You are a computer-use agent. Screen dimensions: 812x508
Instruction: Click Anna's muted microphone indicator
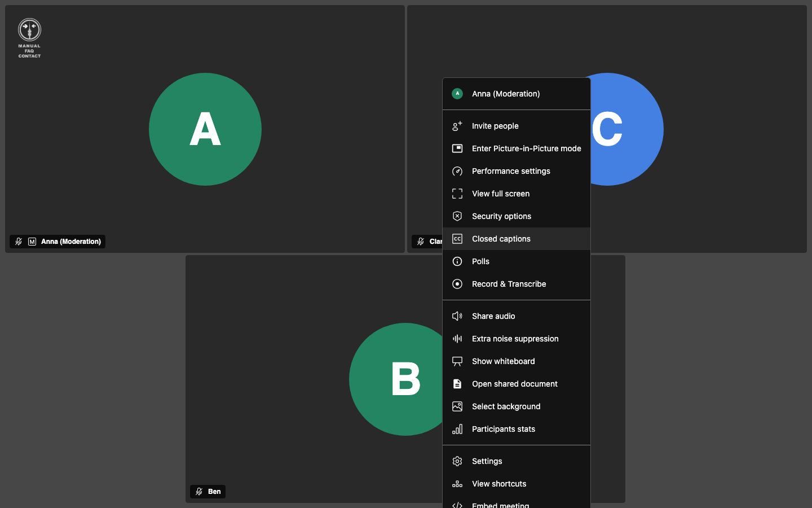(x=19, y=242)
